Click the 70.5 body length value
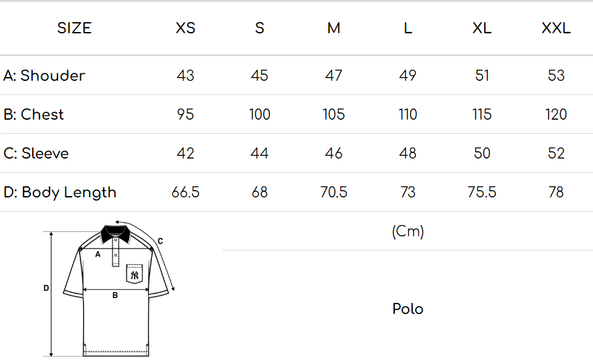The image size is (593, 364). 334,192
